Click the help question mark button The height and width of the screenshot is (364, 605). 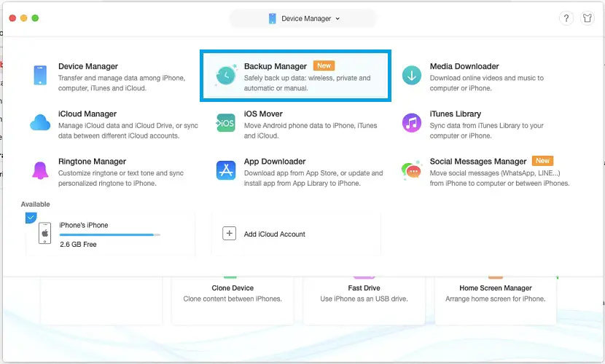566,19
